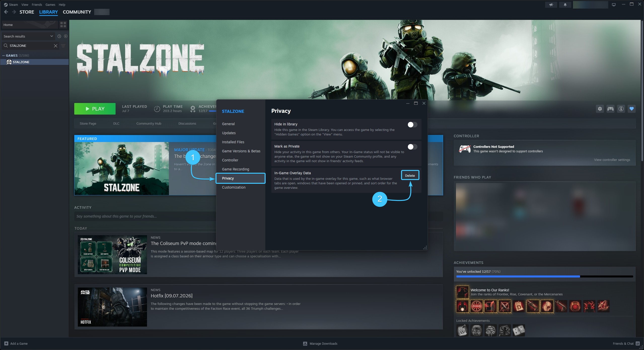The width and height of the screenshot is (644, 350).
Task: Select STALZONE in the games list
Action: (x=34, y=62)
